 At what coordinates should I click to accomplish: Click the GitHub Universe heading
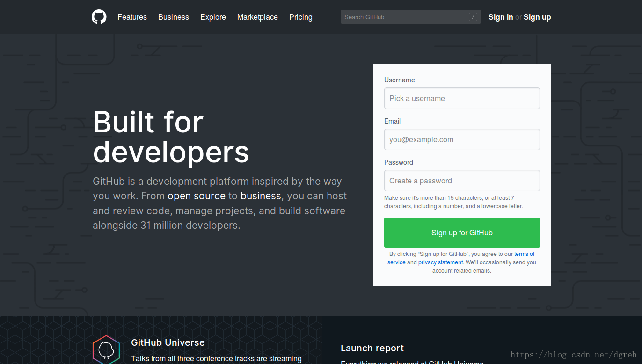pos(168,342)
